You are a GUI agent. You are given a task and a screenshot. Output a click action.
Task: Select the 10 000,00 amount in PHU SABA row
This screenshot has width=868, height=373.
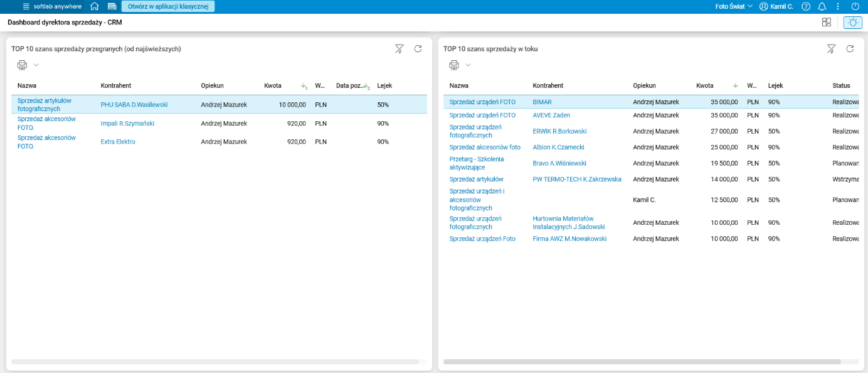[292, 105]
